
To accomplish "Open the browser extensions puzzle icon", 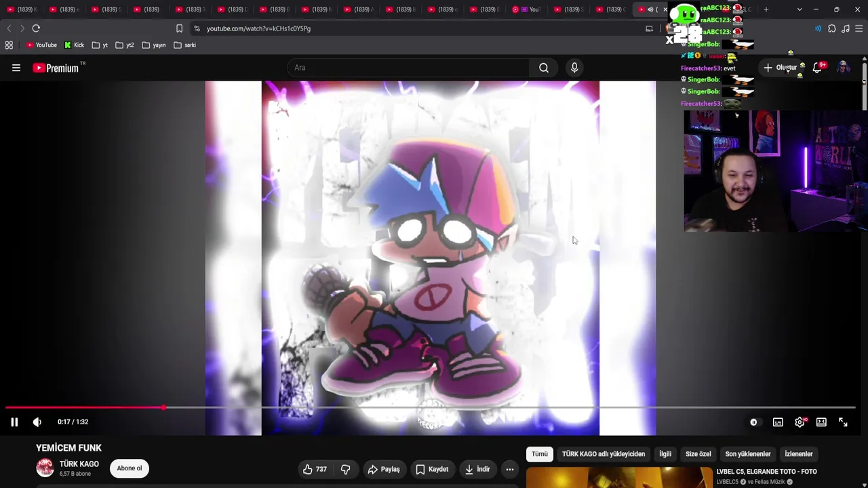I will (832, 28).
